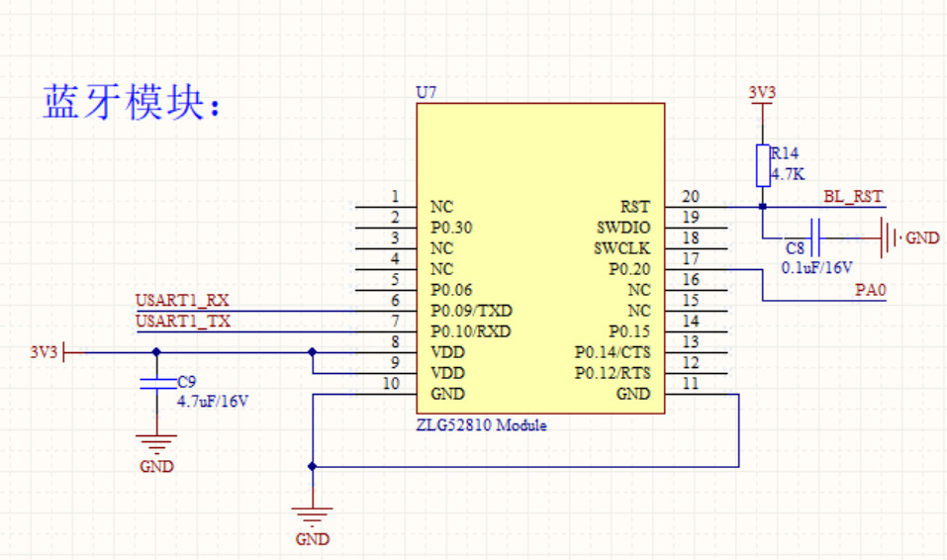Select pin name SWCLK
Screen dimensions: 947x560
(x=622, y=248)
